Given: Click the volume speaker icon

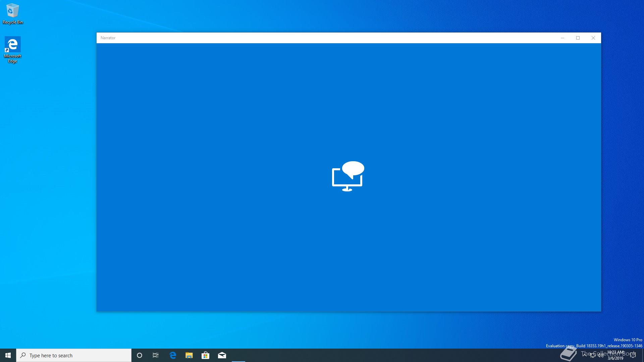Looking at the screenshot, I should coord(601,355).
